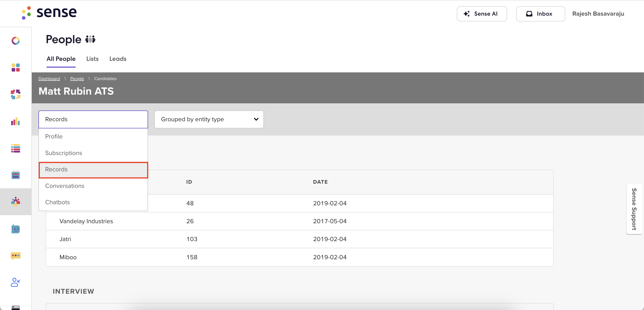This screenshot has height=310, width=644.
Task: Open the striped list sidebar icon
Action: point(15,148)
